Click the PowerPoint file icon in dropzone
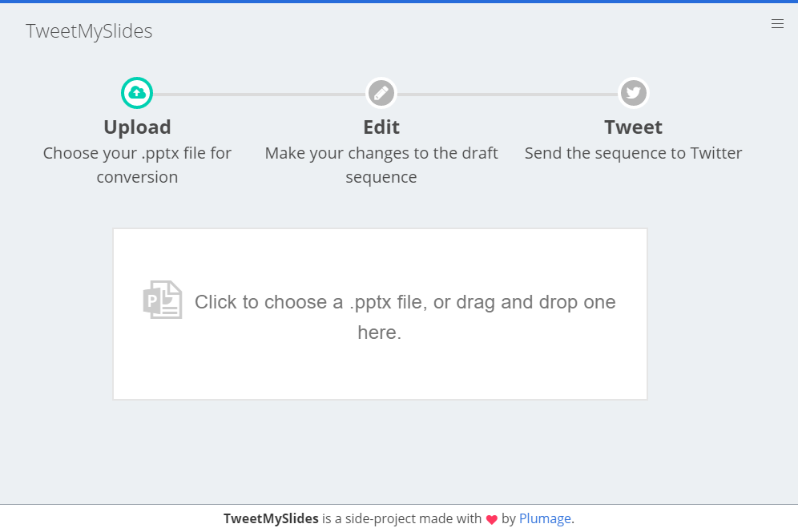This screenshot has width=798, height=532. click(163, 300)
